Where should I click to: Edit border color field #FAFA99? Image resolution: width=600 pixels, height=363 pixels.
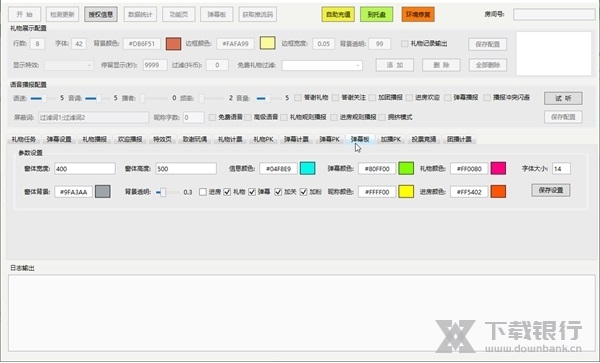pos(235,44)
